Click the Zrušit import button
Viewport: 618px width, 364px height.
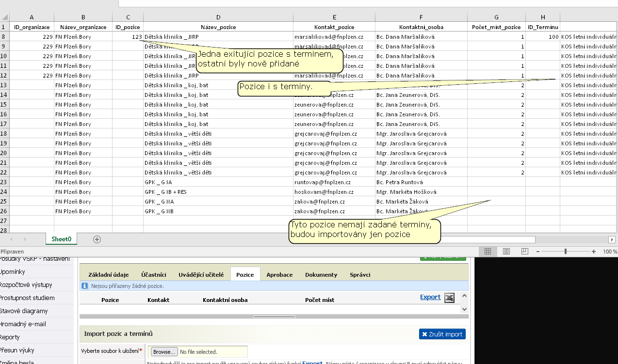442,334
